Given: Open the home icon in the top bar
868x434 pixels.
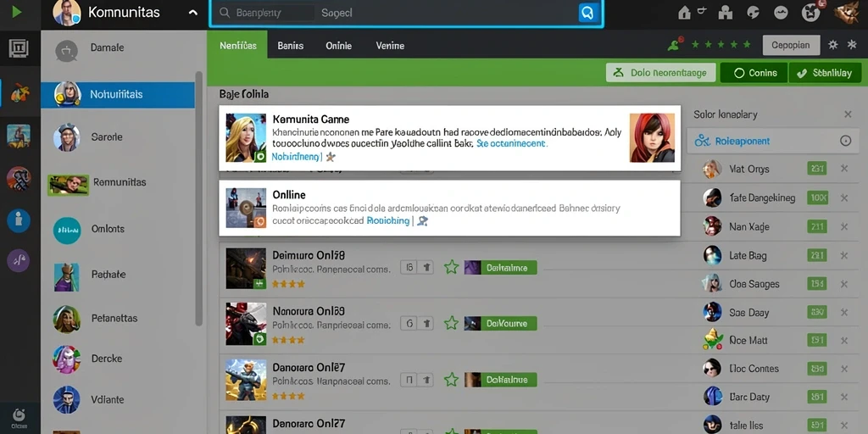Looking at the screenshot, I should (684, 13).
